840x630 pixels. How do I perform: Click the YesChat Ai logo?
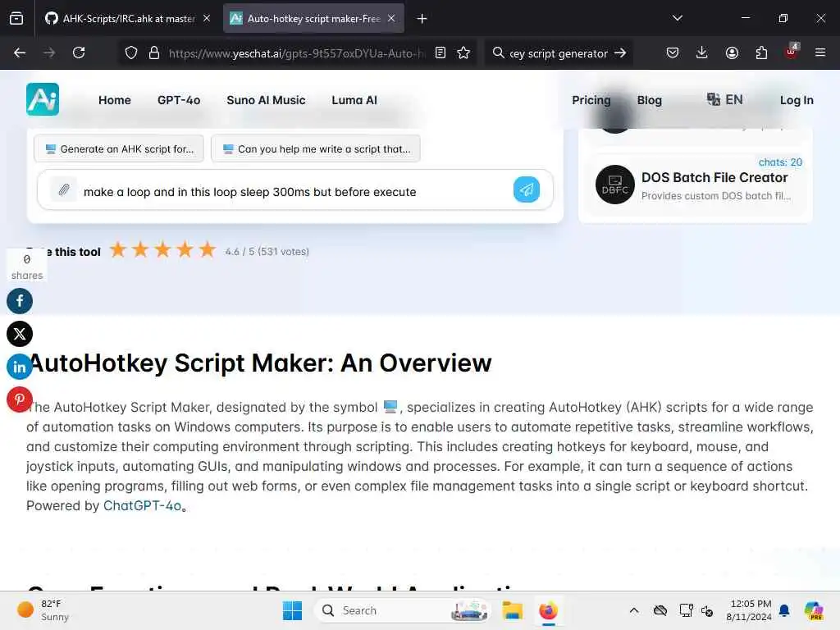click(x=43, y=99)
